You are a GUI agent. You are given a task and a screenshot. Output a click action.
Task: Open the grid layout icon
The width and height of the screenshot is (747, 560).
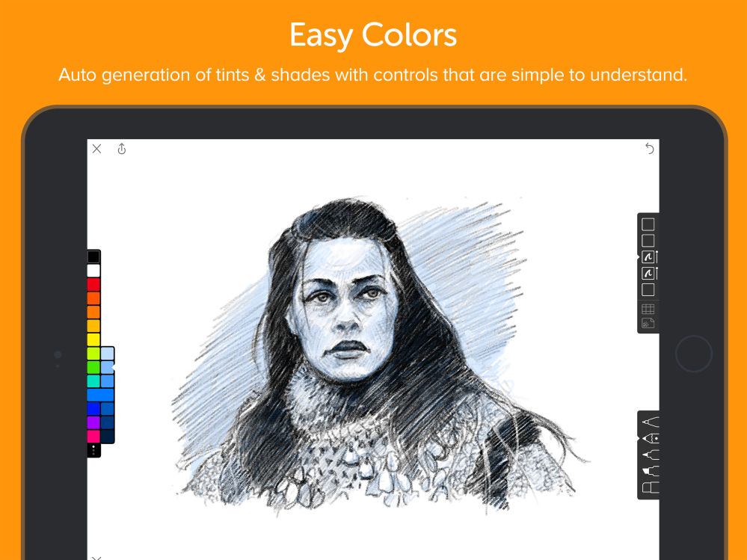point(648,309)
